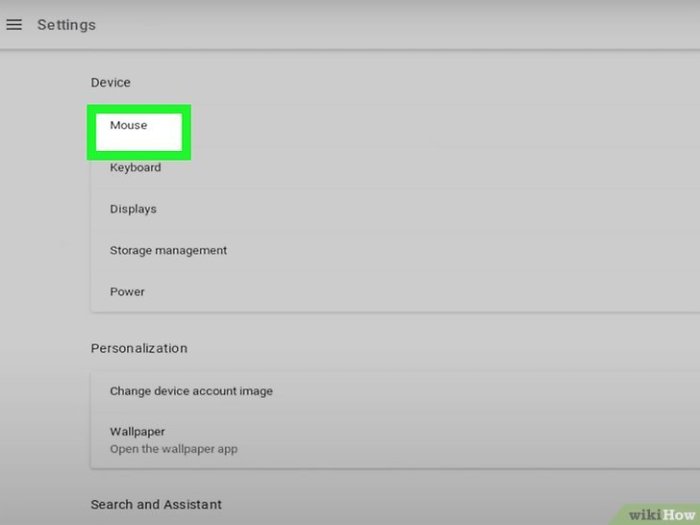Open Displays settings

(395, 209)
